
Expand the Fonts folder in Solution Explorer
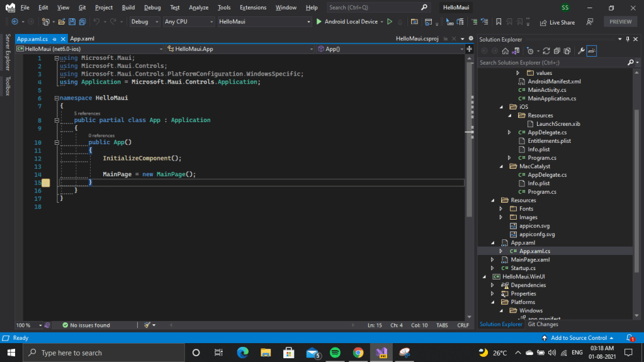(501, 208)
